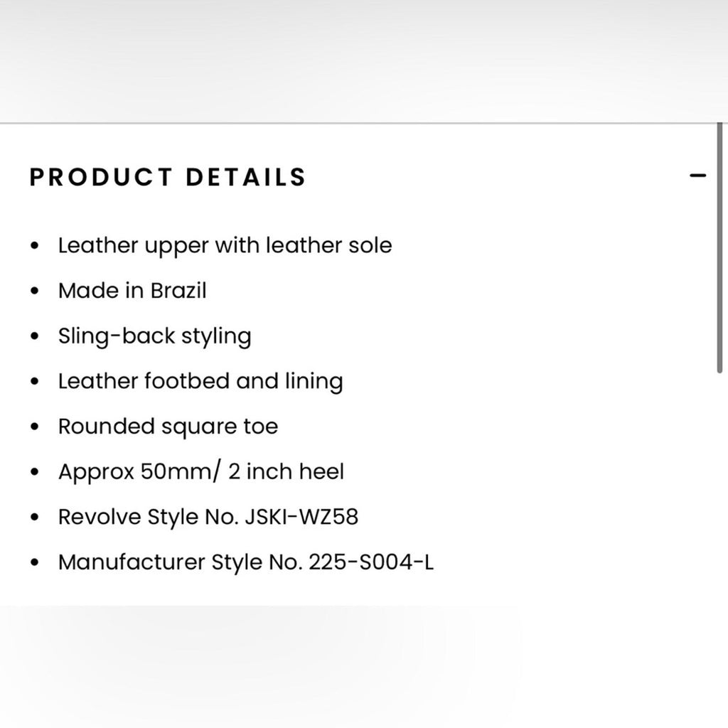Click the bullet before "Approx 50mm/ 2 inch heel"
This screenshot has height=728, width=728.
[34, 472]
